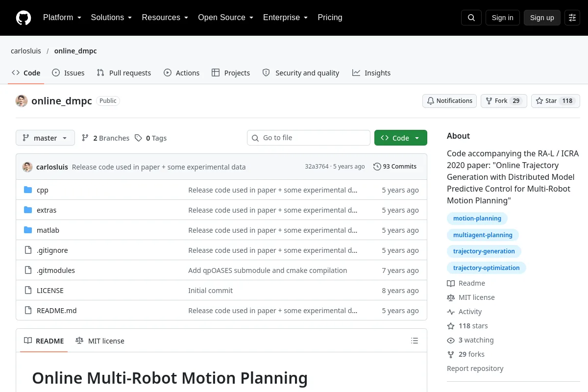Click the Sign in button
The image size is (588, 392).
502,18
